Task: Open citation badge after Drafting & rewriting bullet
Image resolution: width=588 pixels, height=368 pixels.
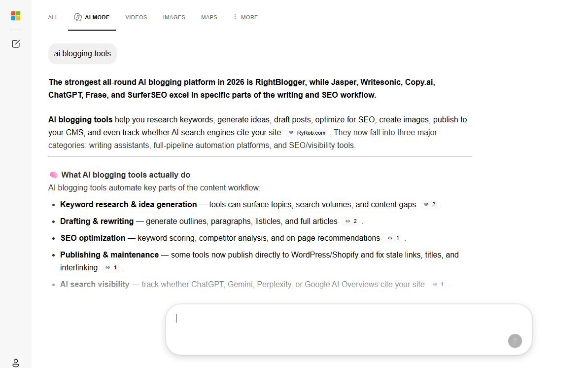Action: pos(351,221)
